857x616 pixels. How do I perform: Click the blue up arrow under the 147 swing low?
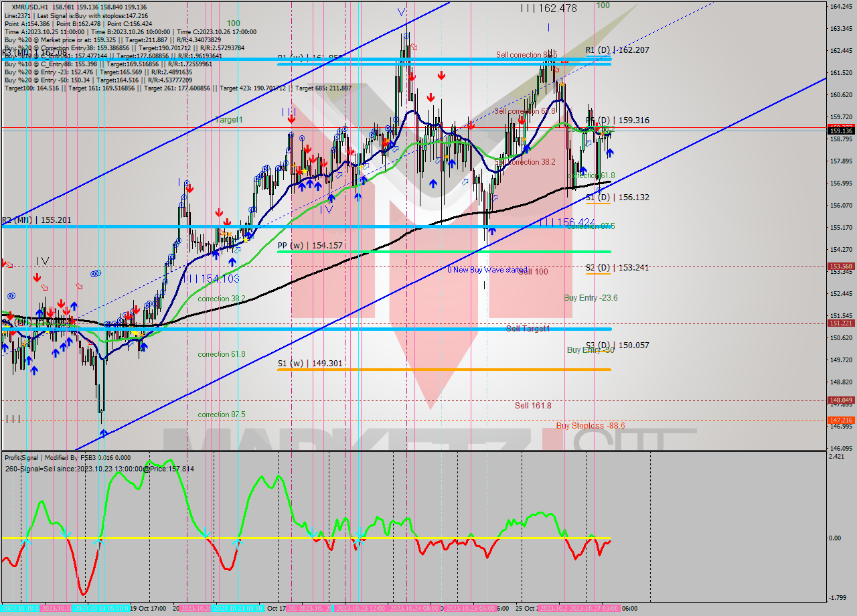point(104,433)
